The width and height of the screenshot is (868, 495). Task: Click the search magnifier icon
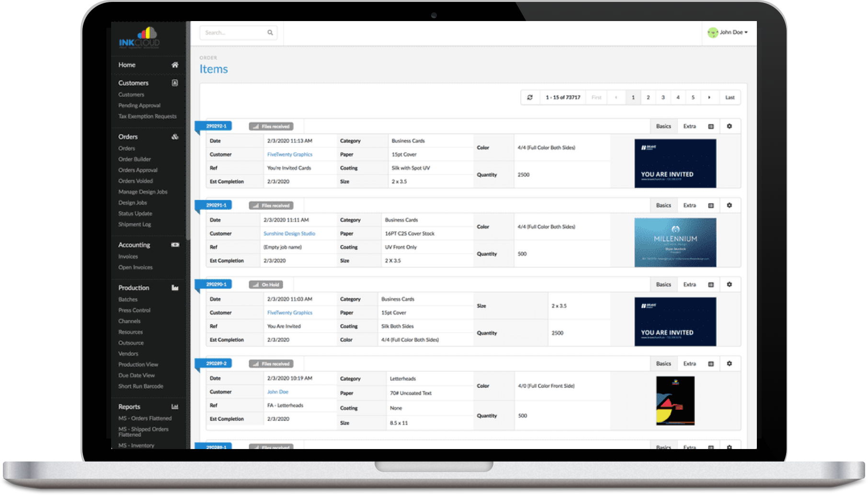(270, 33)
